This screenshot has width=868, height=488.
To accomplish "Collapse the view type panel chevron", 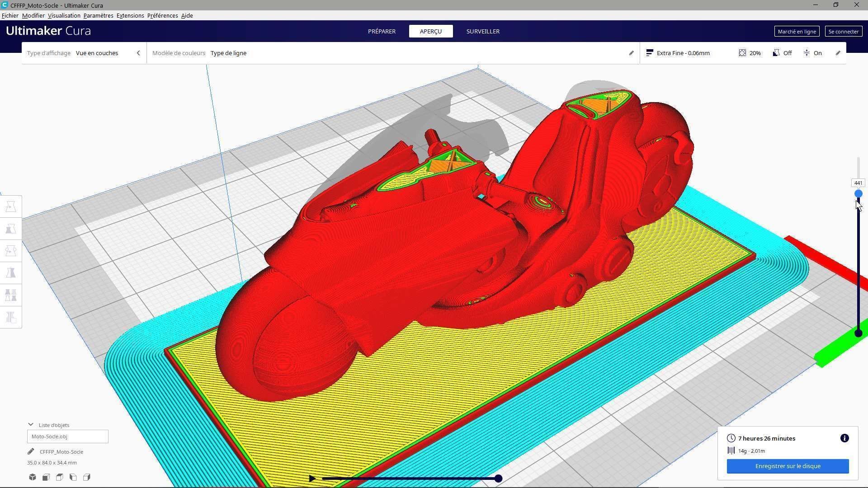I will click(x=138, y=53).
